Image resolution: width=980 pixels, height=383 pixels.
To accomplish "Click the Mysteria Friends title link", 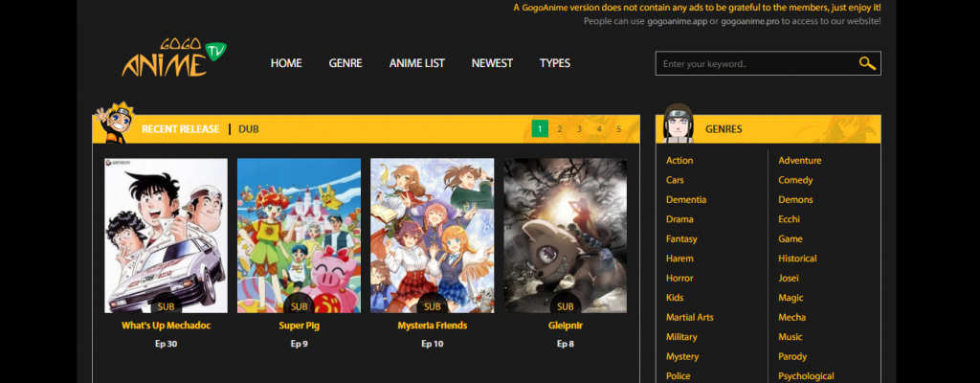I will (432, 326).
